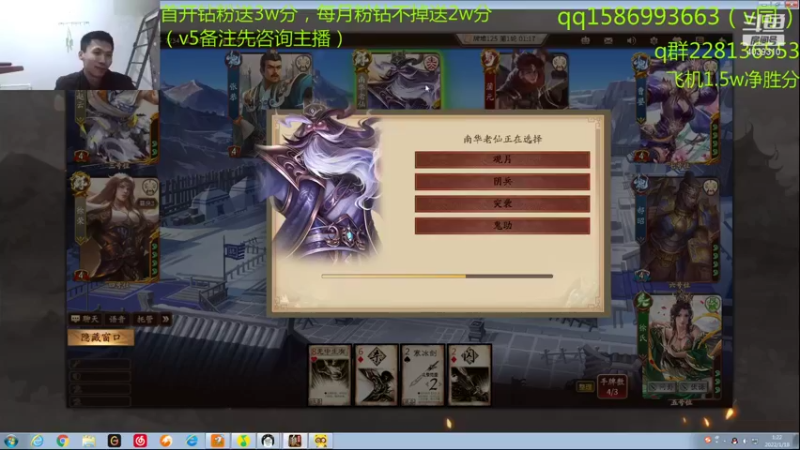Select the 观月 skill option
Viewport: 800px width, 450px height.
(502, 160)
